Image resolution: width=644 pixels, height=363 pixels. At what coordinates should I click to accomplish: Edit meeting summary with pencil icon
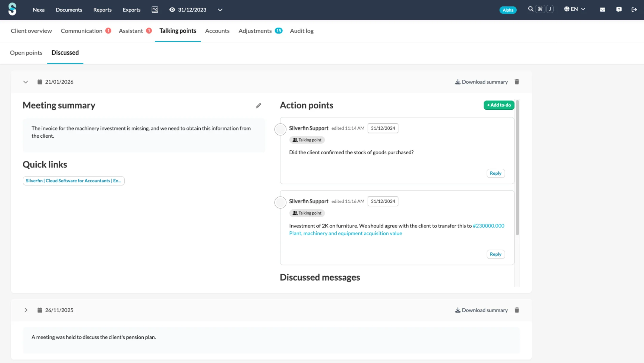(x=258, y=106)
